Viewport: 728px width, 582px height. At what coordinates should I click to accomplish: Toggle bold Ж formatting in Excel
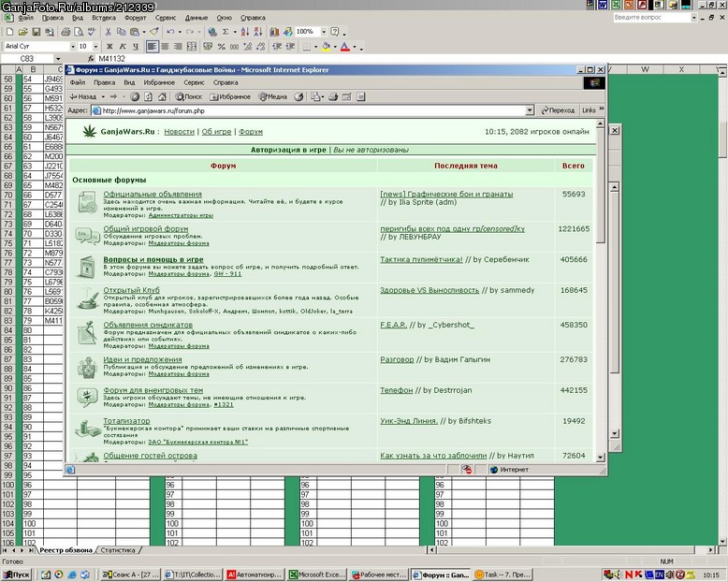[109, 47]
